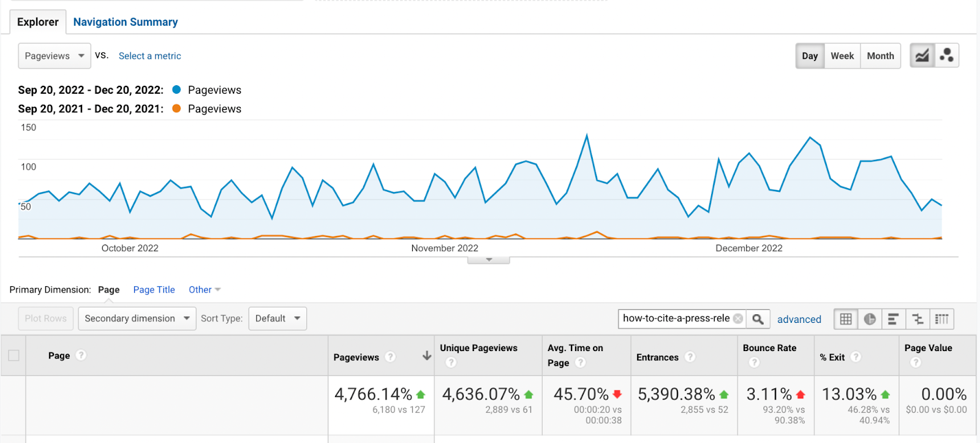Sort table by Unique Pageviews header
Image resolution: width=980 pixels, height=443 pixels.
[478, 348]
